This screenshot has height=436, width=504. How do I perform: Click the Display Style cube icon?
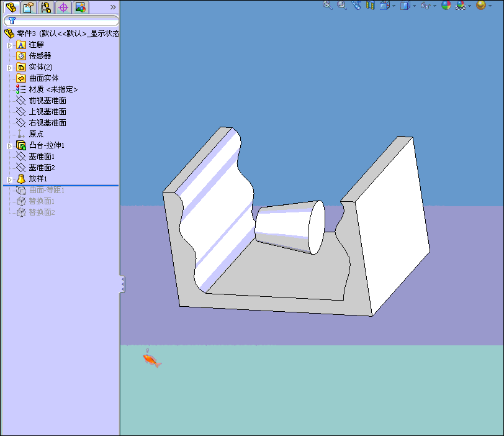pos(405,5)
